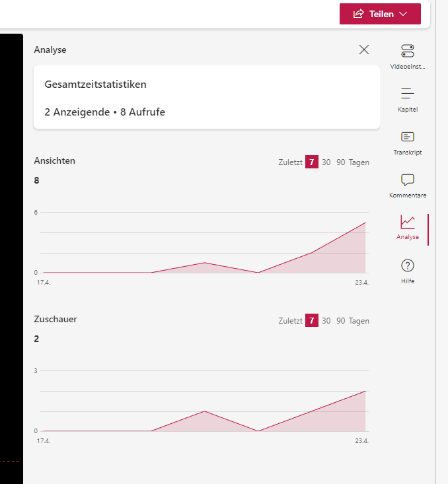Viewport: 448px width, 484px height.
Task: Open the Teilen share dropdown
Action: [380, 14]
